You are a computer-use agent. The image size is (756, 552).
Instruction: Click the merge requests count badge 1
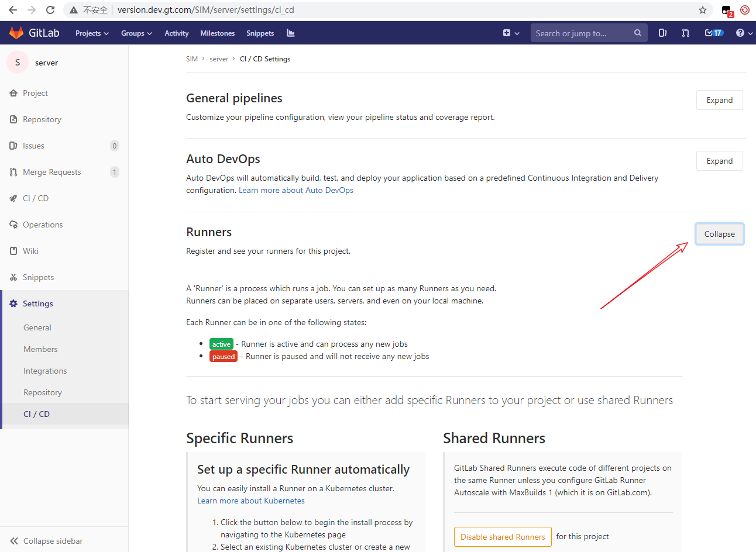[115, 172]
